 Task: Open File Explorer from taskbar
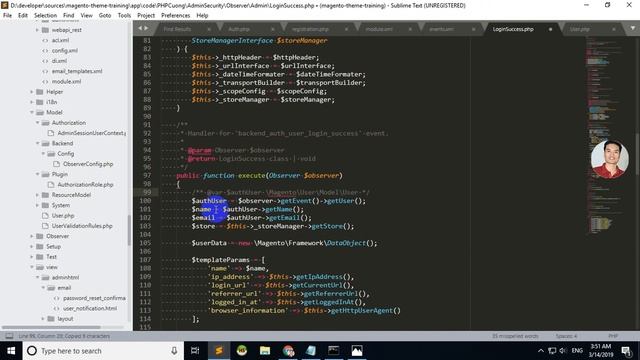pos(265,351)
